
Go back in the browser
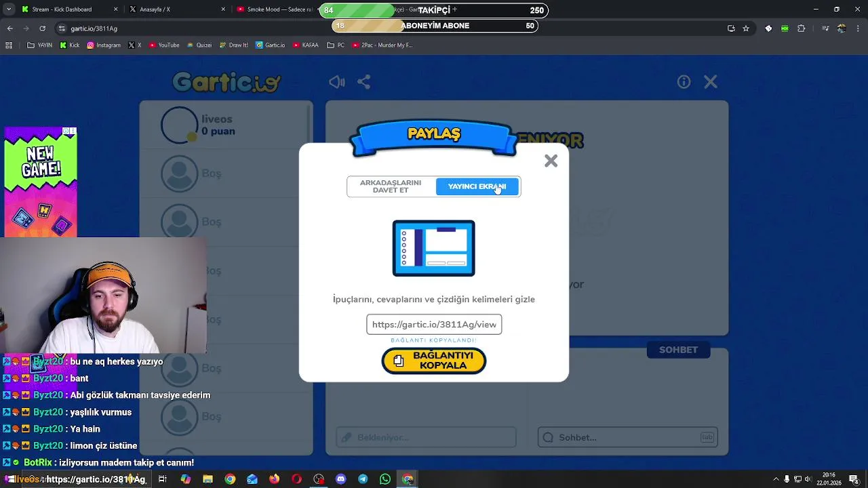tap(9, 28)
